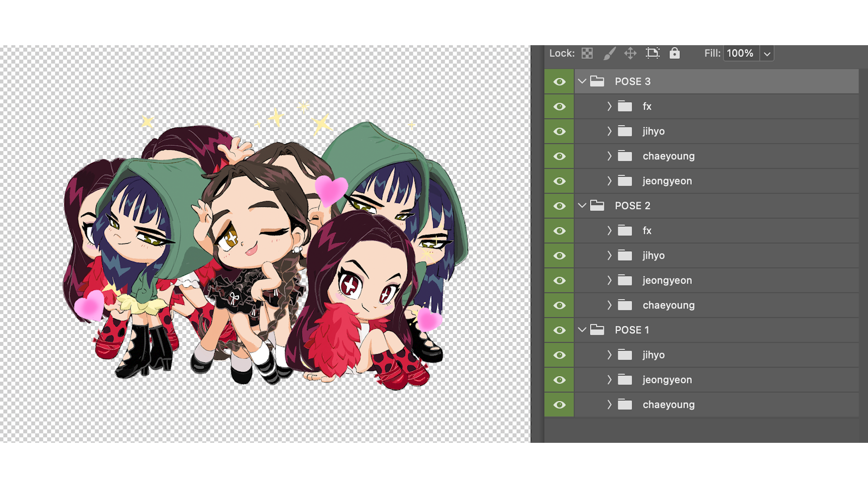Collapse the POSE 3 group
The height and width of the screenshot is (488, 868).
pyautogui.click(x=582, y=81)
